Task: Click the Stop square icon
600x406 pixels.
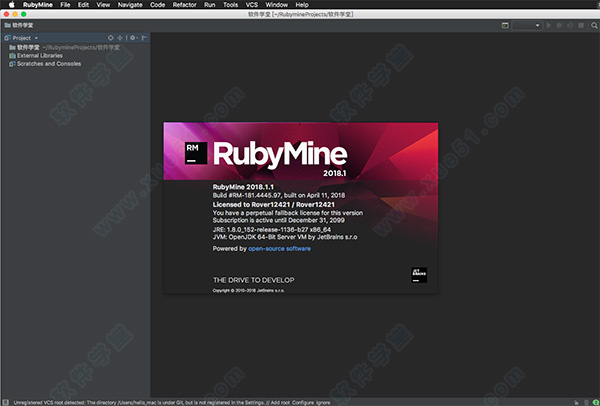Action: point(581,25)
